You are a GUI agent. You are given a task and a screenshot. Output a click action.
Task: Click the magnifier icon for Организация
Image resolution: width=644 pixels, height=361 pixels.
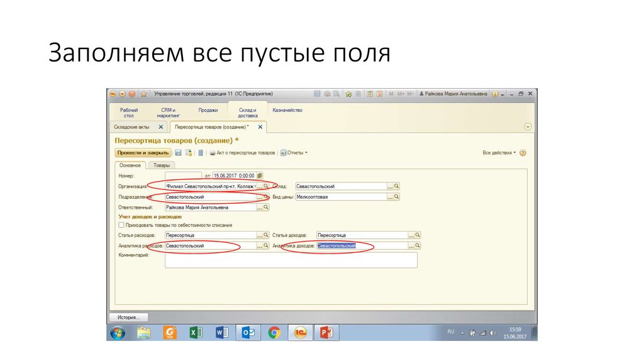[266, 186]
